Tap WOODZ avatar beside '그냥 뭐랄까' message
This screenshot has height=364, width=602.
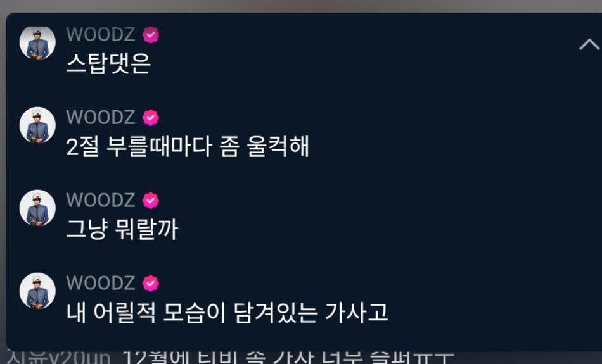[x=37, y=208]
